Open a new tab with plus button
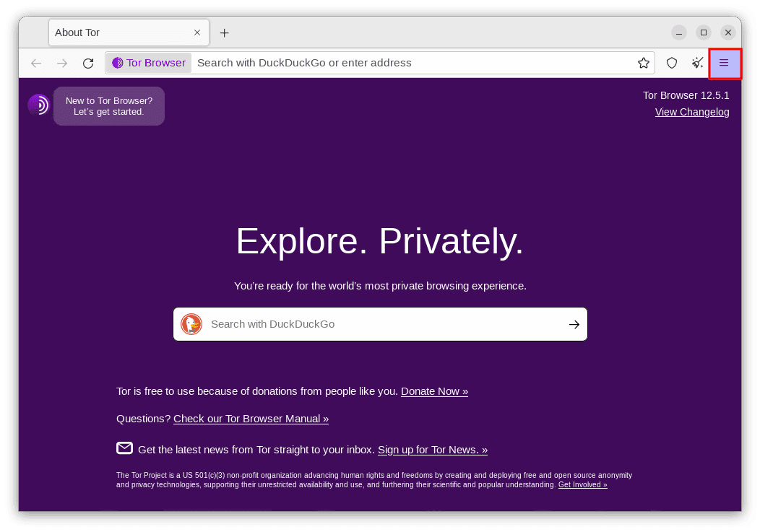The image size is (760, 532). (x=224, y=32)
